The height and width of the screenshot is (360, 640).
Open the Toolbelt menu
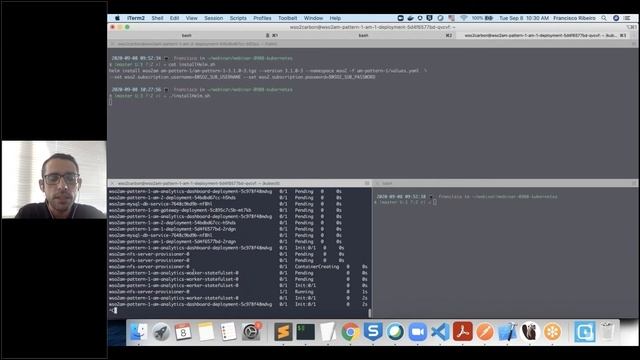coord(288,18)
